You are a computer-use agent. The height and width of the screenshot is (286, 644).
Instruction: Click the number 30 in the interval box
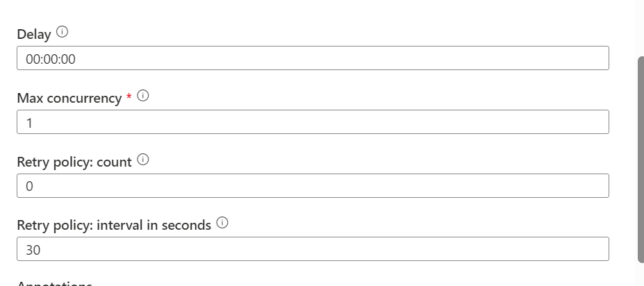point(33,250)
